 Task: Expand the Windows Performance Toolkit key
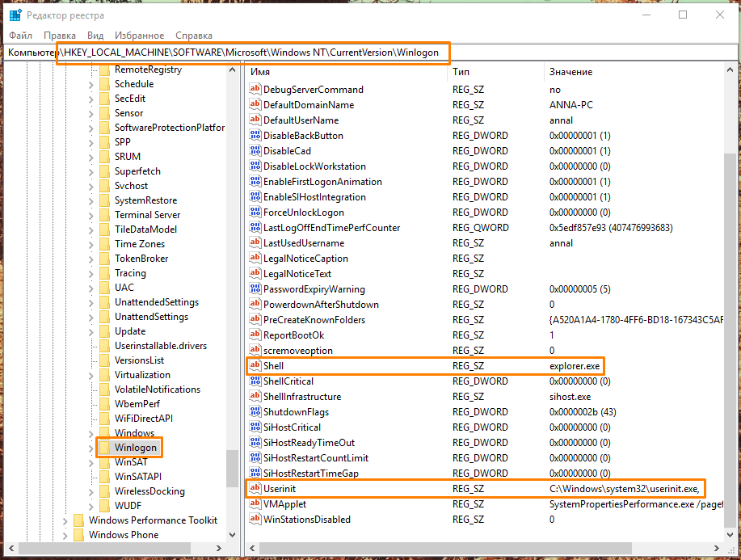[65, 521]
